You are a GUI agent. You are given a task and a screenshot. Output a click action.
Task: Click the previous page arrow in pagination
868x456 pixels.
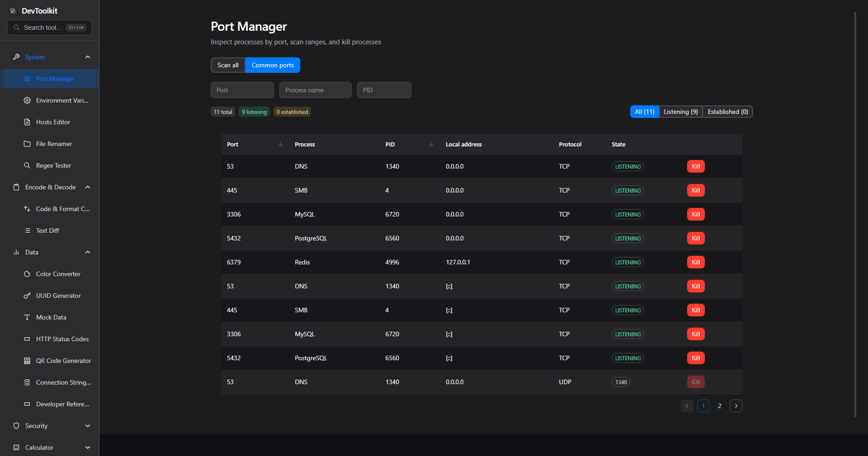pos(687,406)
